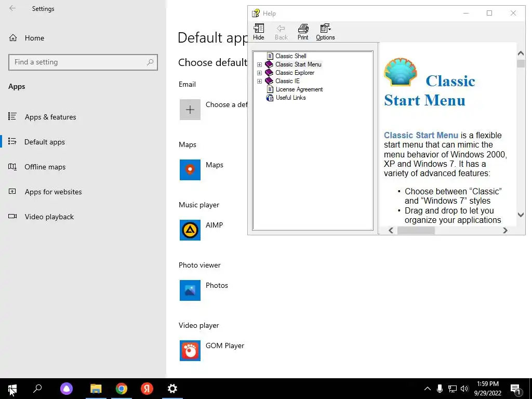The image size is (532, 399).
Task: Expand the Classic Start Menu tree node
Action: (260, 64)
